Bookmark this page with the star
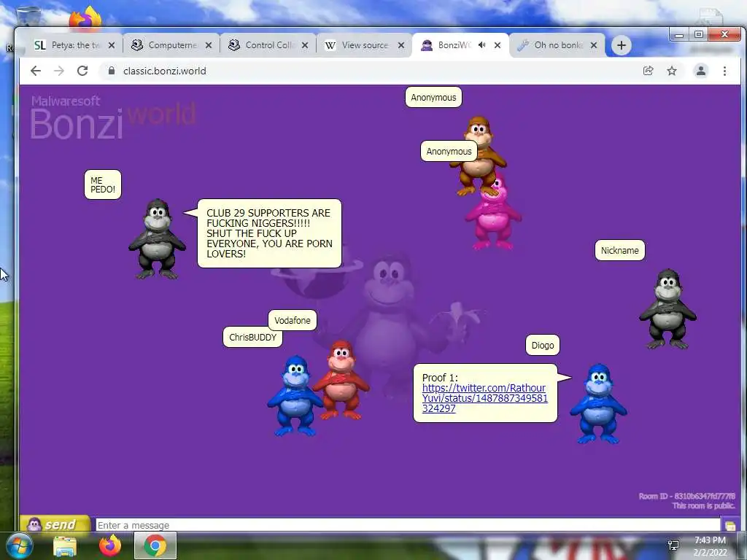Screen dimensions: 747x560 tap(672, 71)
